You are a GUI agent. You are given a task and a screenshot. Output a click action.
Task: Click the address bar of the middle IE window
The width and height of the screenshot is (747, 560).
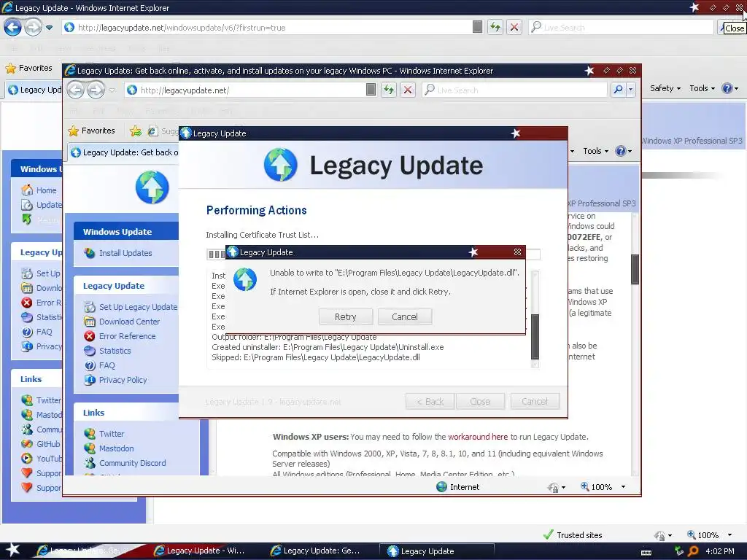pyautogui.click(x=245, y=90)
